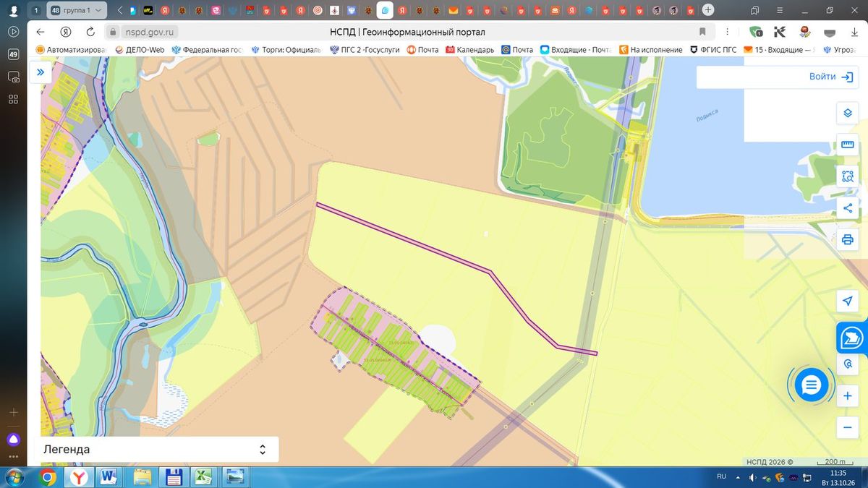This screenshot has height=488, width=868.
Task: Open the Календарь bookmark
Action: [470, 50]
